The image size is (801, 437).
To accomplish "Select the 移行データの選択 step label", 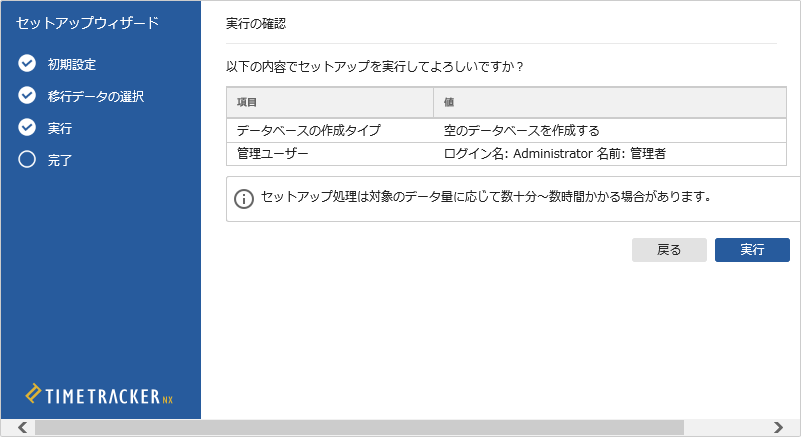I will tap(96, 96).
